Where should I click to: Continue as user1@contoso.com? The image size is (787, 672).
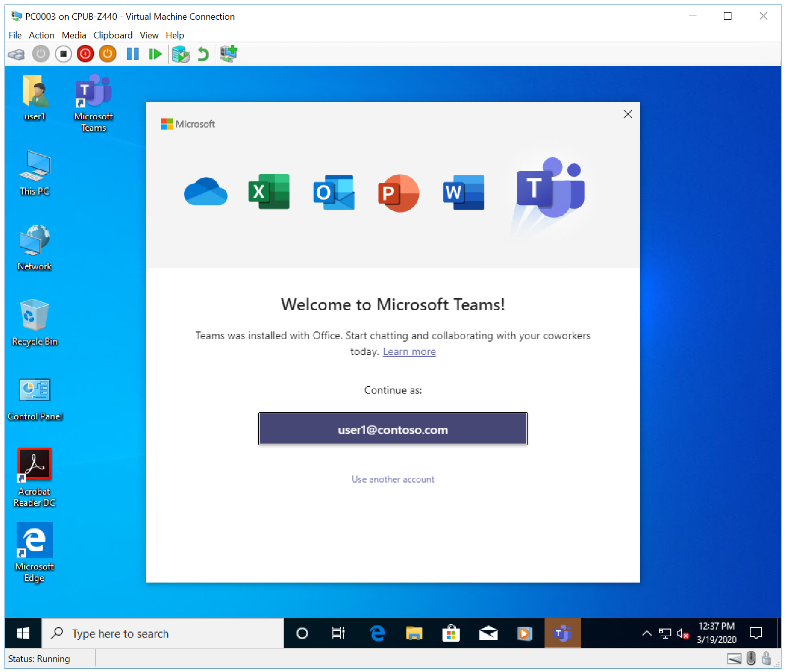point(392,429)
